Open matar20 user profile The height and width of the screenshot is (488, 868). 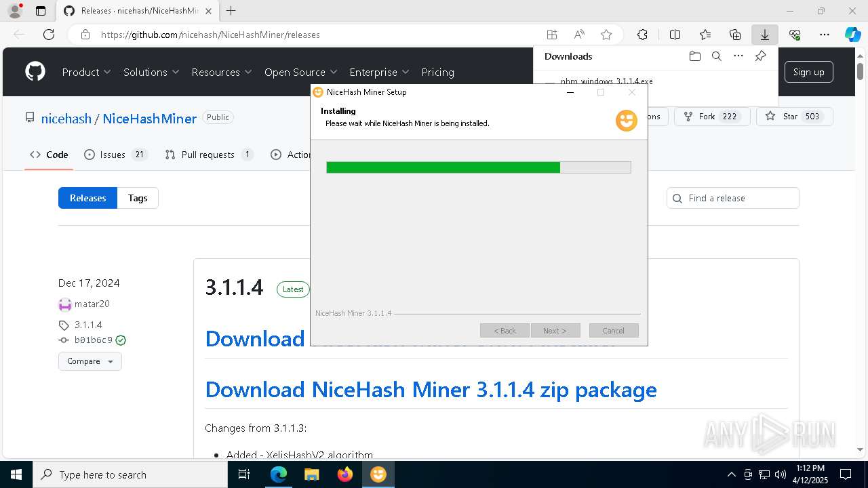(92, 304)
